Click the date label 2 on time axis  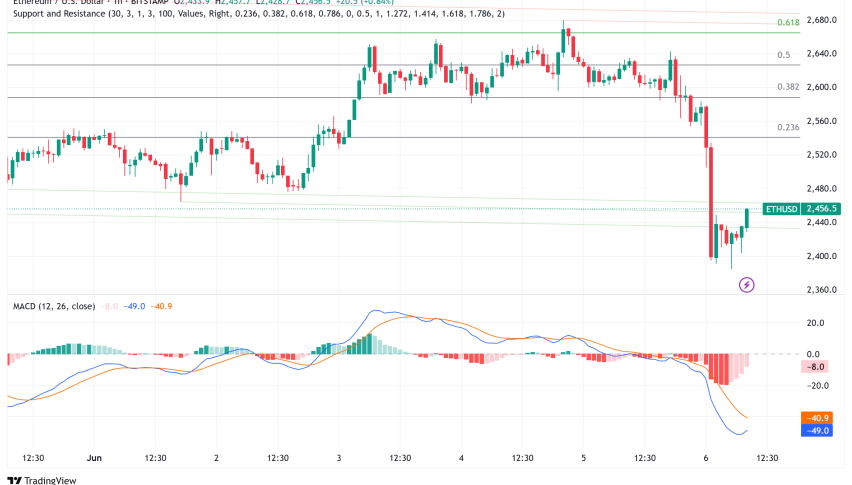pos(216,458)
